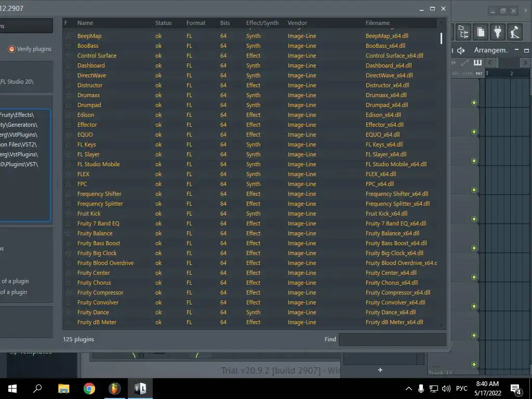Click the taskbar volume icon

pos(446,389)
